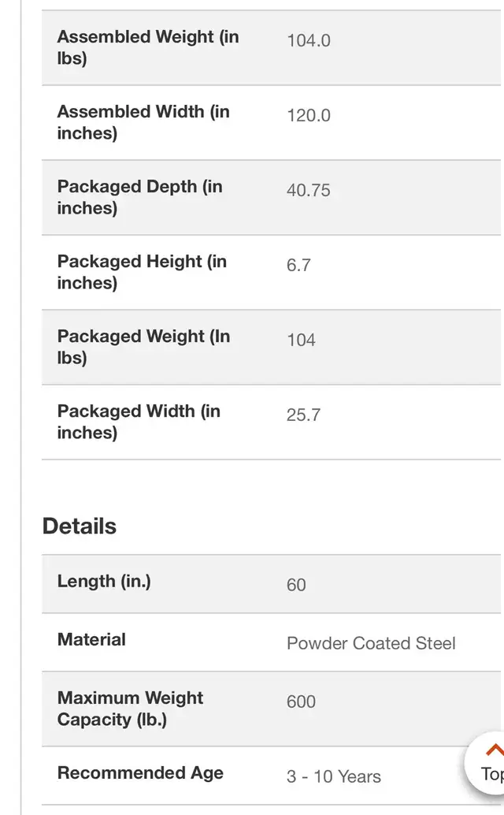Image resolution: width=504 pixels, height=815 pixels.
Task: Select the Maximum Weight Capacity label
Action: point(130,709)
